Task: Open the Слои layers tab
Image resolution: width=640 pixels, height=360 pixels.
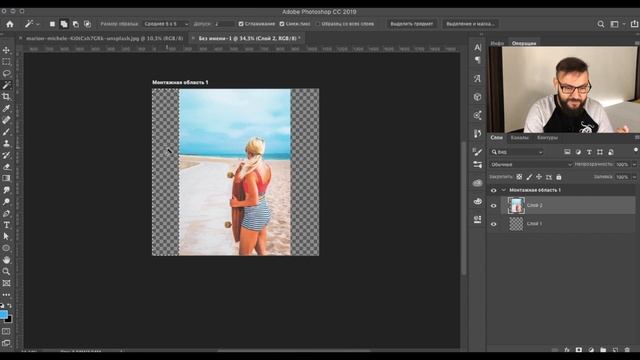Action: (497, 138)
